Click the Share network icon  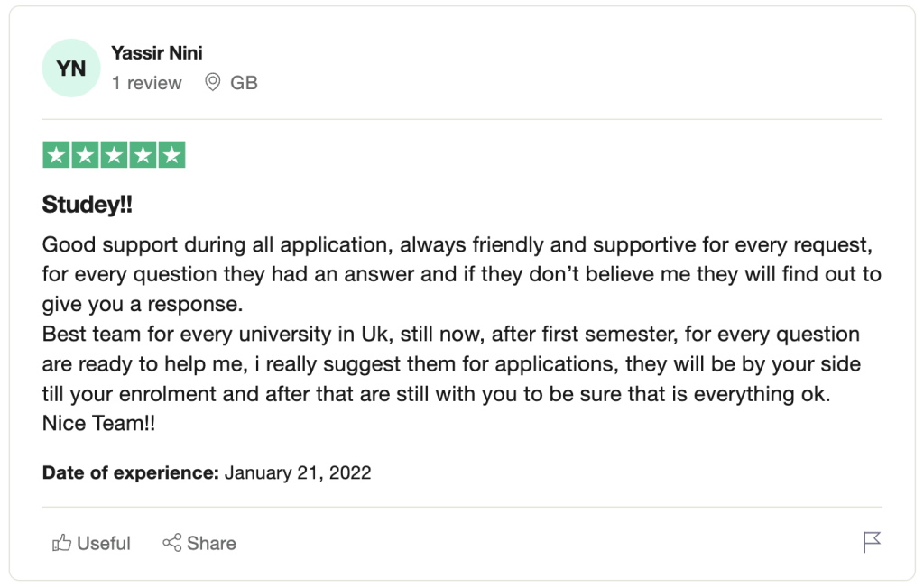coord(172,542)
